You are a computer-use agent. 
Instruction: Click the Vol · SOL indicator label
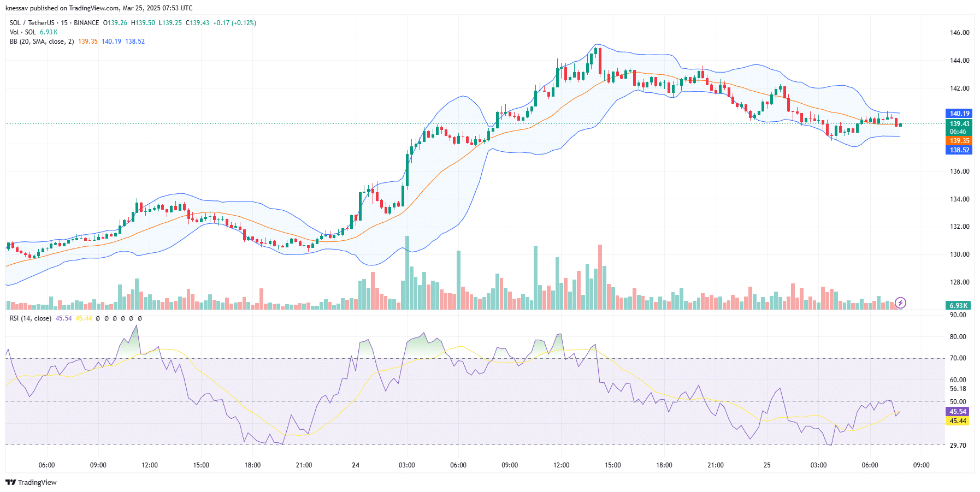pos(23,32)
